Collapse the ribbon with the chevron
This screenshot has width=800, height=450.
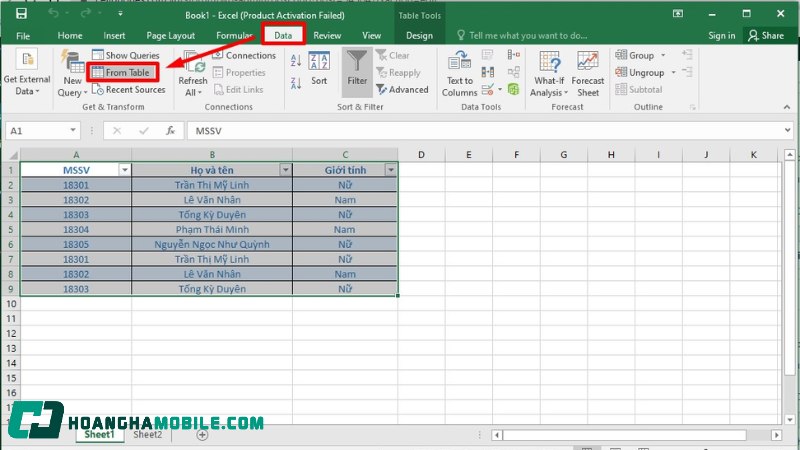(x=787, y=107)
